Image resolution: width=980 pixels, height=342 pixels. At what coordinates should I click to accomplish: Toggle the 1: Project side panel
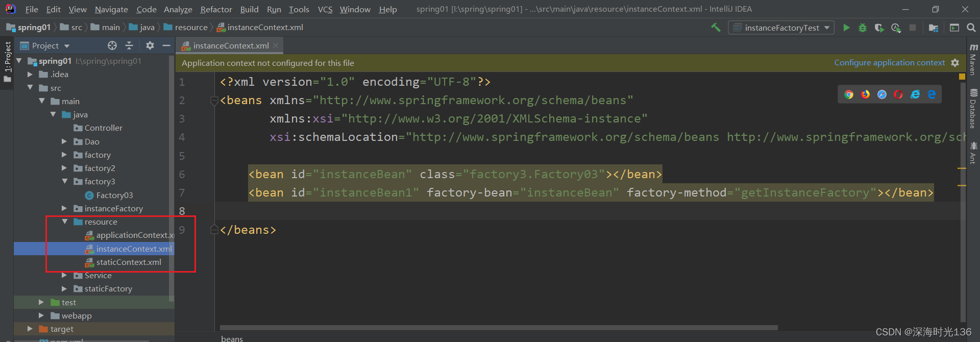7,61
